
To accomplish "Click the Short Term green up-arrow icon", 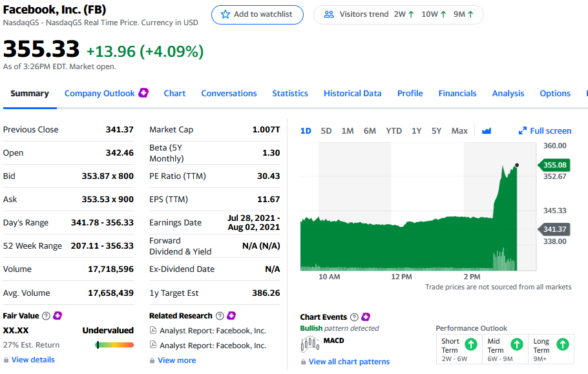I will [471, 344].
